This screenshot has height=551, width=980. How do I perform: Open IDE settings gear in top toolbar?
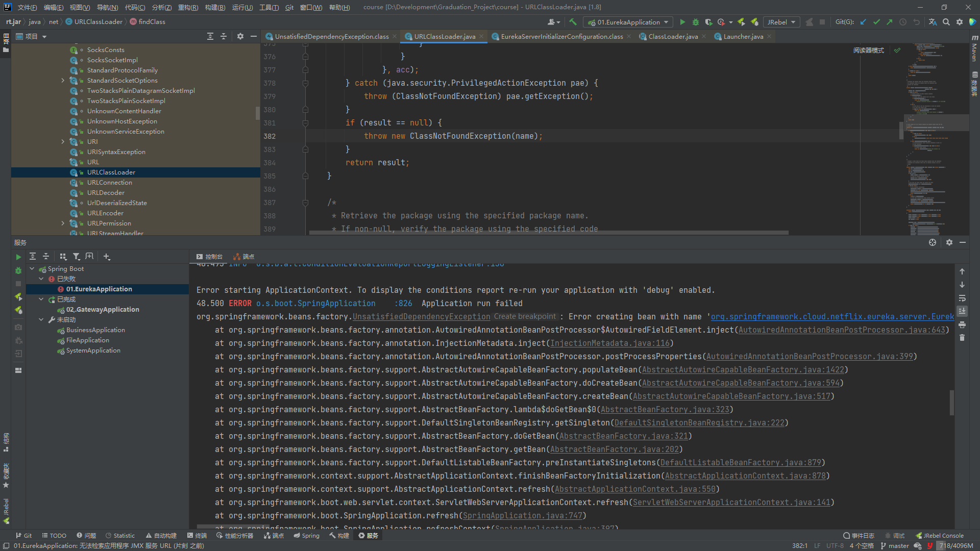click(960, 22)
